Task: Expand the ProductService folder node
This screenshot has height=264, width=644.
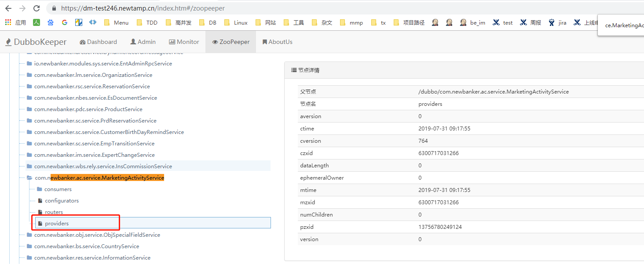Action: (29, 109)
